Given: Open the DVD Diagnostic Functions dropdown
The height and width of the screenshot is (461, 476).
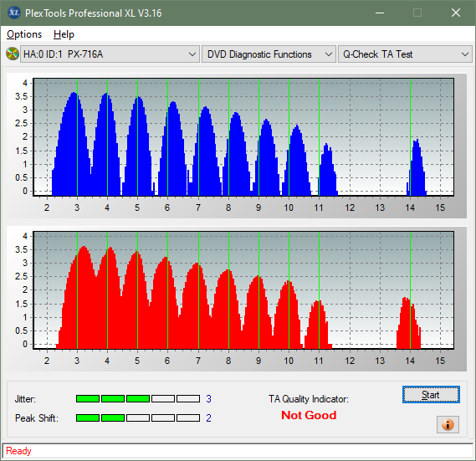Looking at the screenshot, I should coord(269,54).
